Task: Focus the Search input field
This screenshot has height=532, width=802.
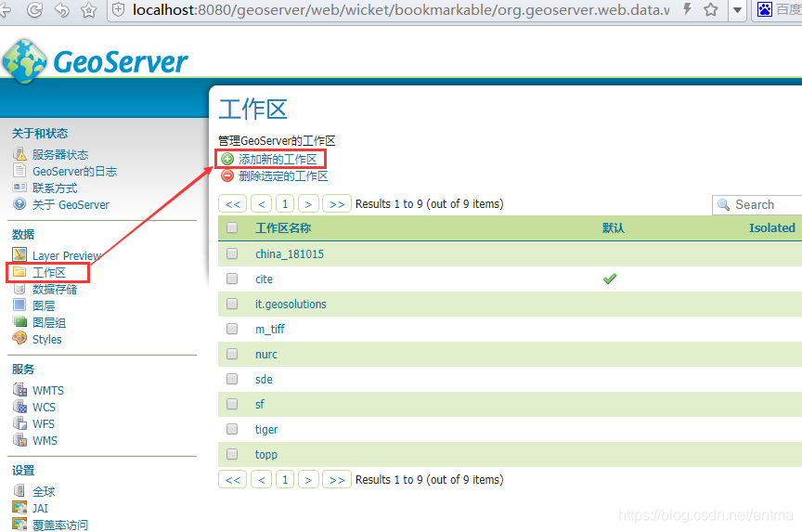Action: 759,204
